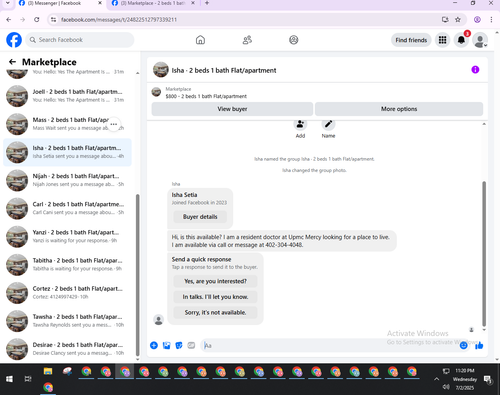Image resolution: width=500 pixels, height=395 pixels.
Task: Click the Facebook logo icon
Action: (14, 40)
